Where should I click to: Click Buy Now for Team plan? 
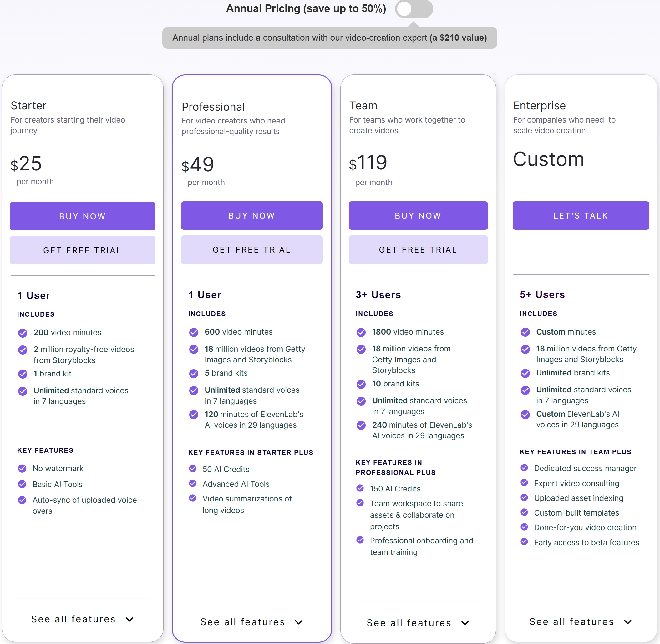[x=418, y=215]
